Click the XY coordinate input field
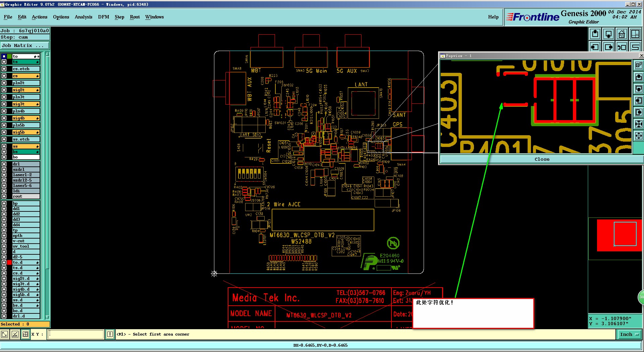The image size is (644, 352). click(x=75, y=334)
